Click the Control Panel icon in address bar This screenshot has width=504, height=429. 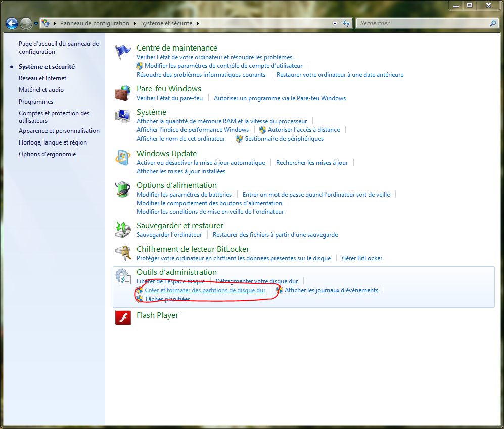45,23
